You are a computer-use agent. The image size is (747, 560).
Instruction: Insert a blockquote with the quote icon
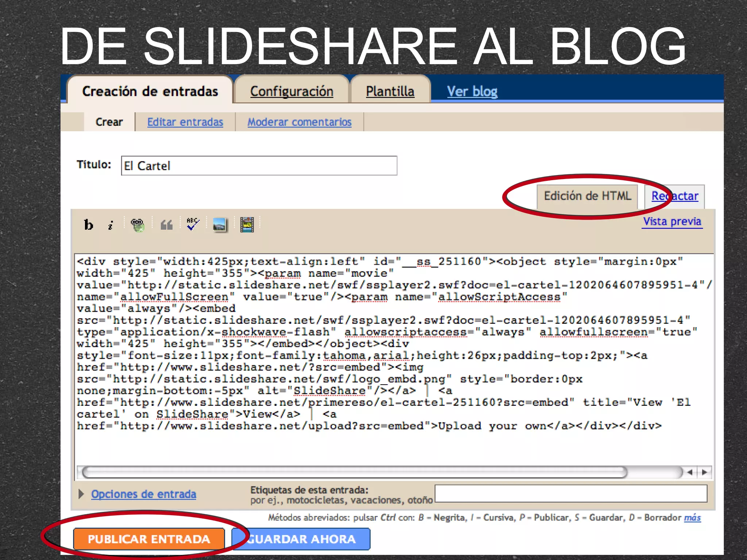166,225
